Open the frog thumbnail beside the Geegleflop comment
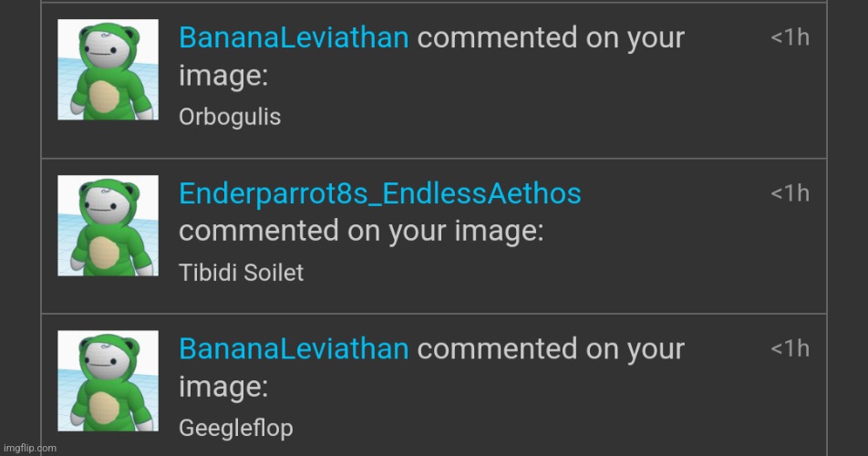Image resolution: width=868 pixels, height=456 pixels. point(108,381)
